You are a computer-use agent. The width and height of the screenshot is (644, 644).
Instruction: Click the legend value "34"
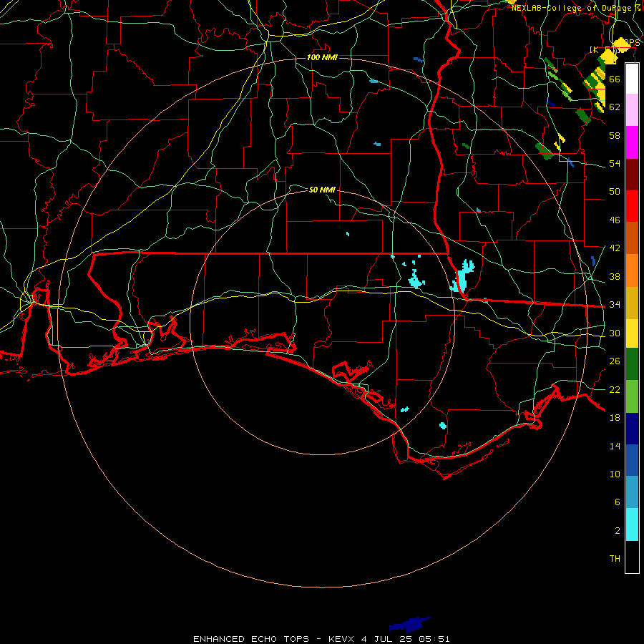click(x=615, y=304)
